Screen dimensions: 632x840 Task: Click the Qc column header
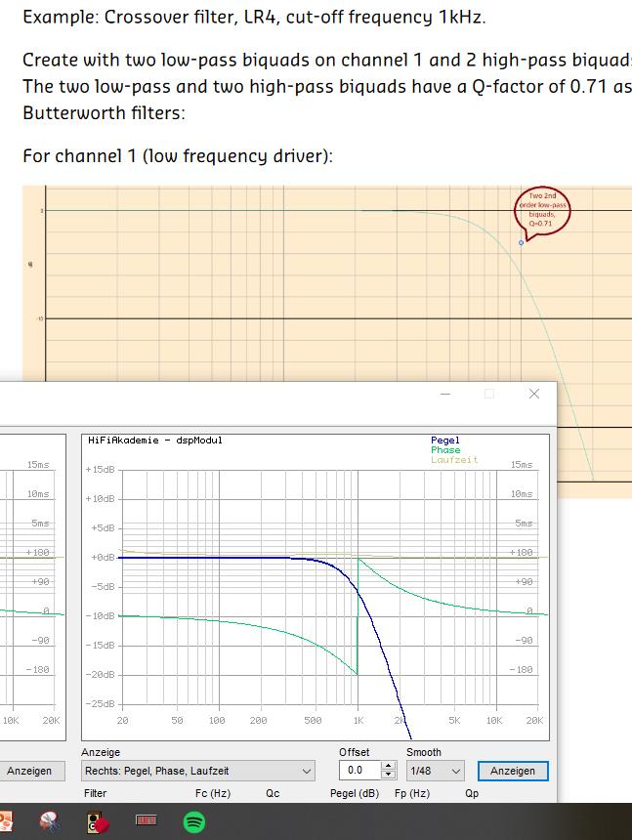273,793
